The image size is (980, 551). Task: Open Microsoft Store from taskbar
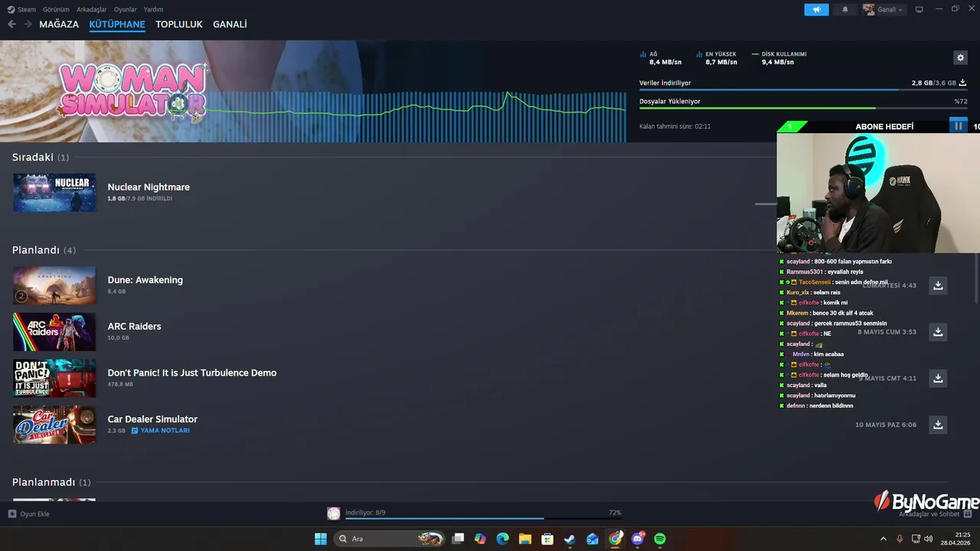coord(547,539)
